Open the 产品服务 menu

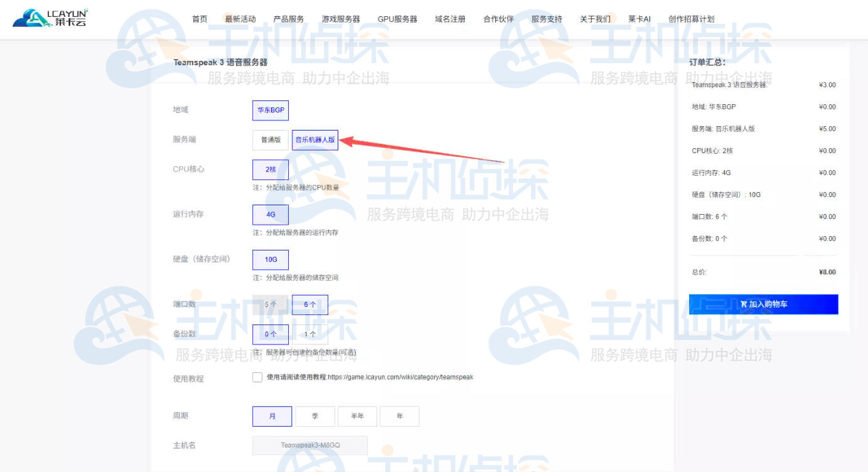(289, 19)
